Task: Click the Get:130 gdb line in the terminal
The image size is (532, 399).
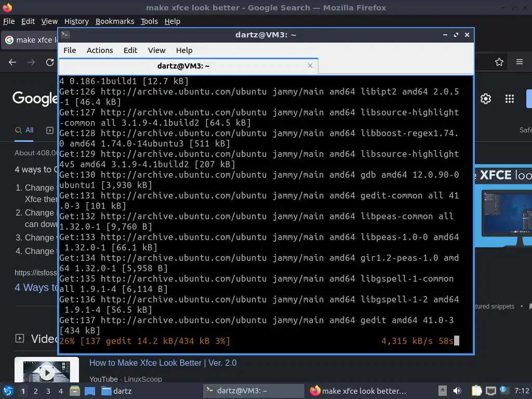Action: point(260,180)
